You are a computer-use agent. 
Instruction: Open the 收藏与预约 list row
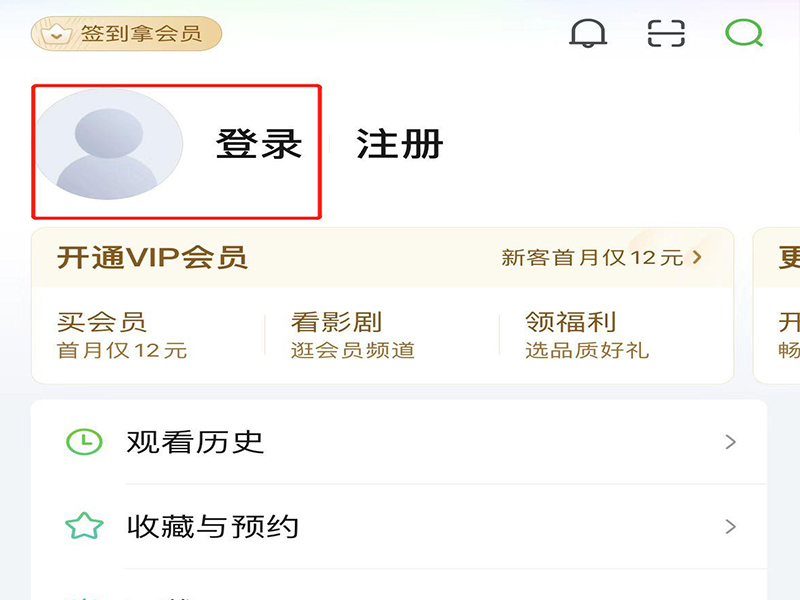[x=399, y=527]
